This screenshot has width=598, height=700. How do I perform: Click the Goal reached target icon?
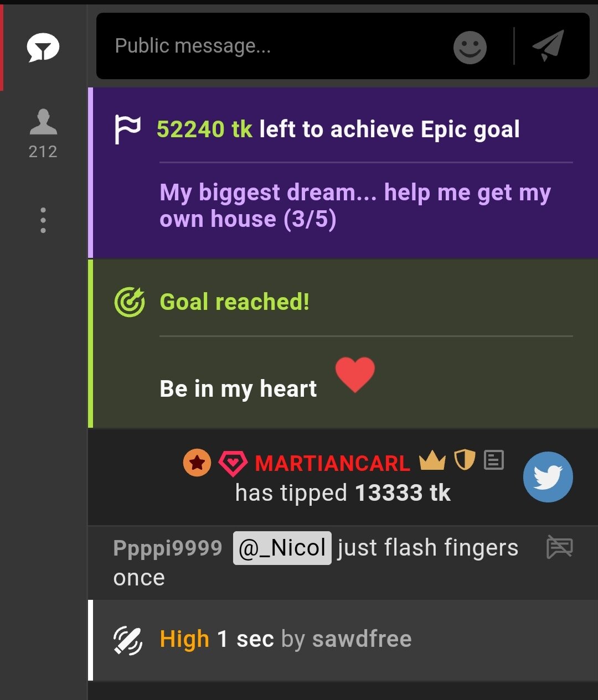(x=129, y=302)
